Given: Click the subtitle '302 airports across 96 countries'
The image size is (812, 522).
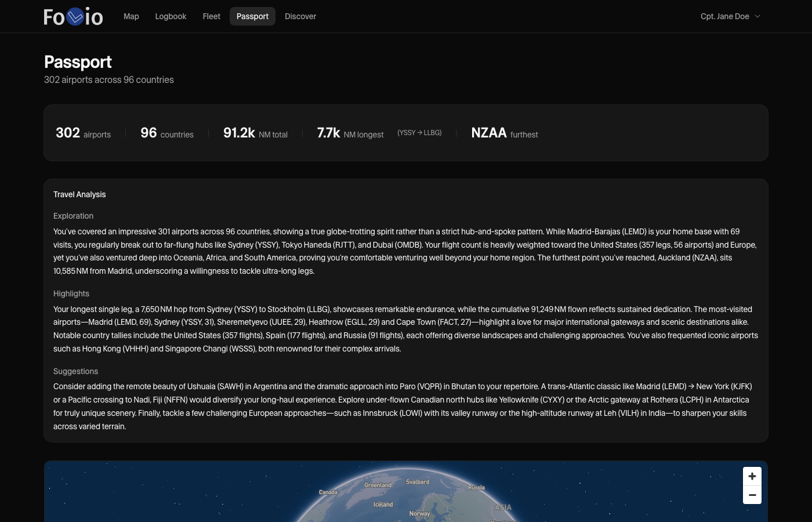Looking at the screenshot, I should 109,79.
